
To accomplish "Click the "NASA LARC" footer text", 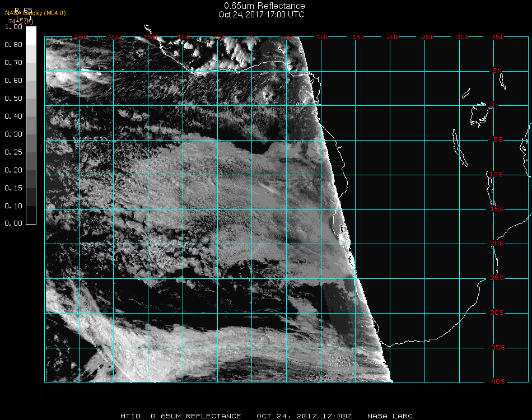I will click(389, 416).
